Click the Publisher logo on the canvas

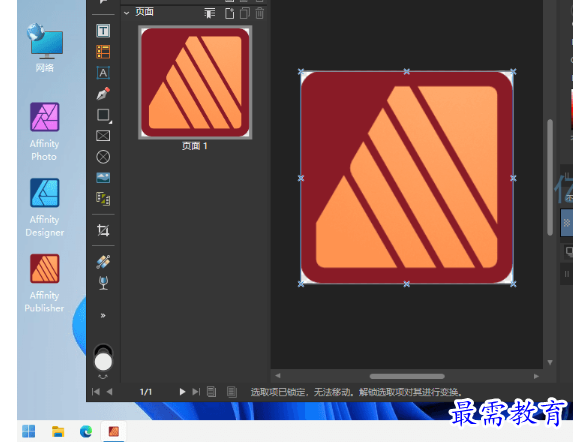tap(407, 178)
